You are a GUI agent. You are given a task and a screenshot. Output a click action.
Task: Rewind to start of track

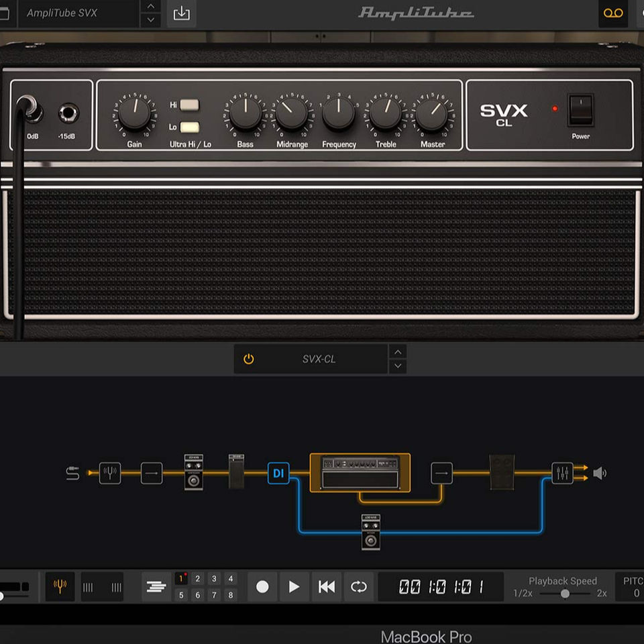(x=327, y=586)
